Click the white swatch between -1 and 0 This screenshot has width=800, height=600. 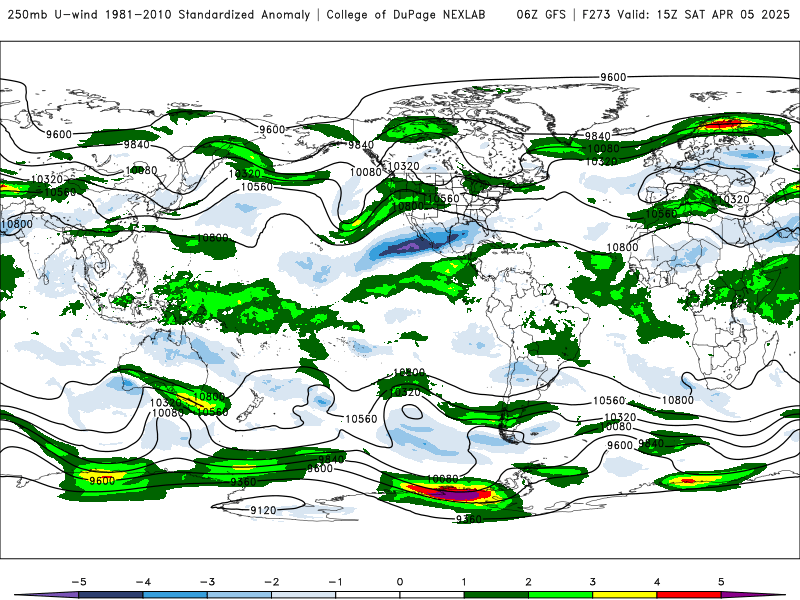[x=368, y=595]
